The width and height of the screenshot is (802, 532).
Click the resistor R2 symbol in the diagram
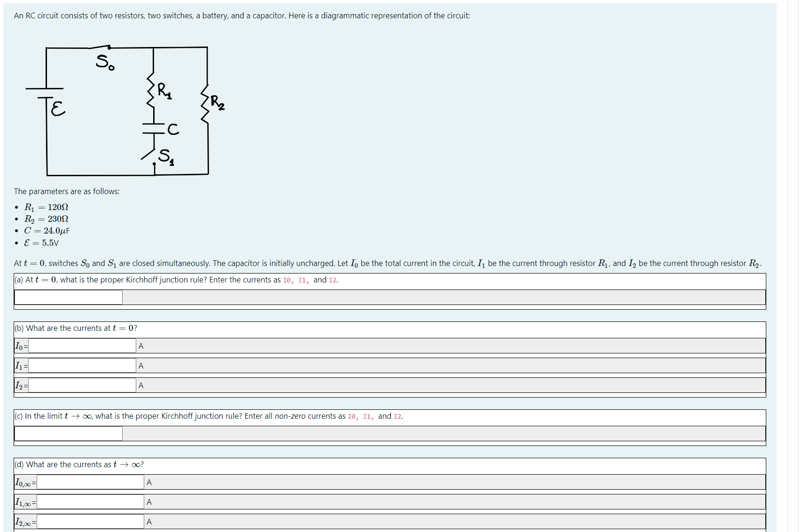[x=205, y=101]
